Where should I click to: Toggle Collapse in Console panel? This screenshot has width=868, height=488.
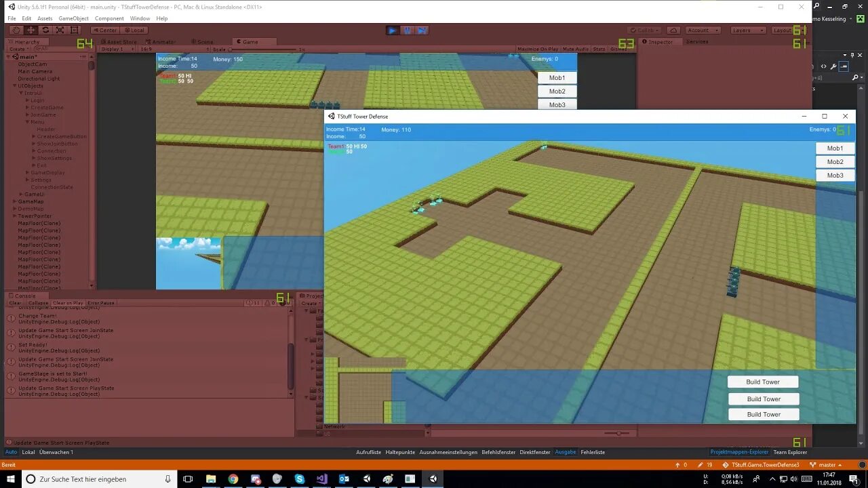[x=38, y=303]
